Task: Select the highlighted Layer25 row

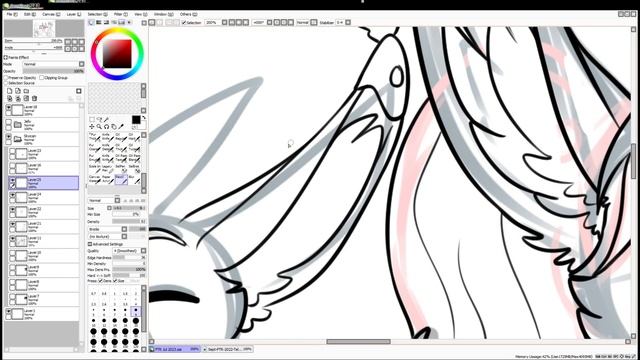Action: click(x=44, y=183)
